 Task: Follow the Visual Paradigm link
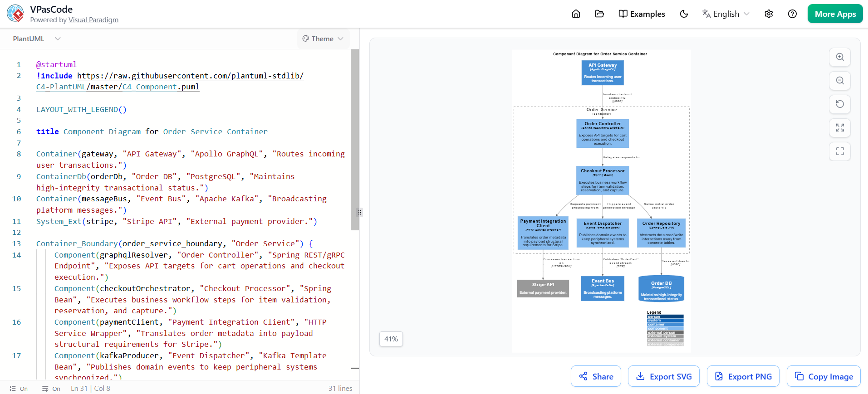coord(93,20)
